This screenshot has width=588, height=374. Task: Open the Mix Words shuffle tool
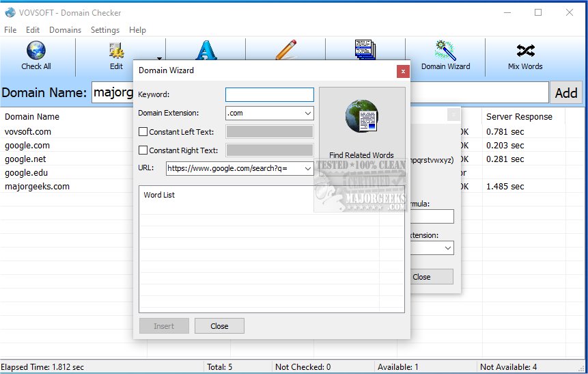(525, 56)
